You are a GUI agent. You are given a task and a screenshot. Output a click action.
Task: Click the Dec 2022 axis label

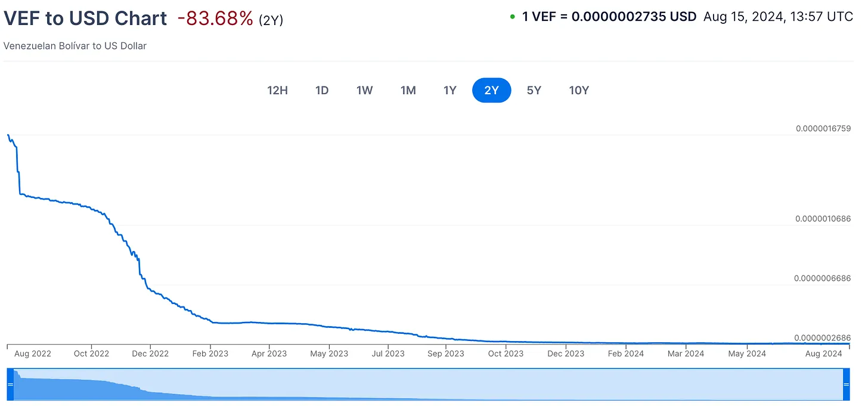point(150,354)
